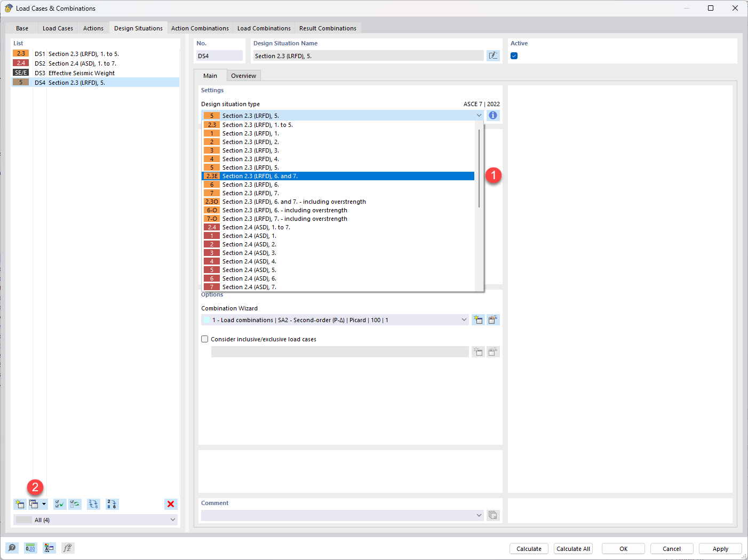Screen dimensions: 748x560
Task: Click the colored display properties icon
Action: pyautogui.click(x=49, y=548)
